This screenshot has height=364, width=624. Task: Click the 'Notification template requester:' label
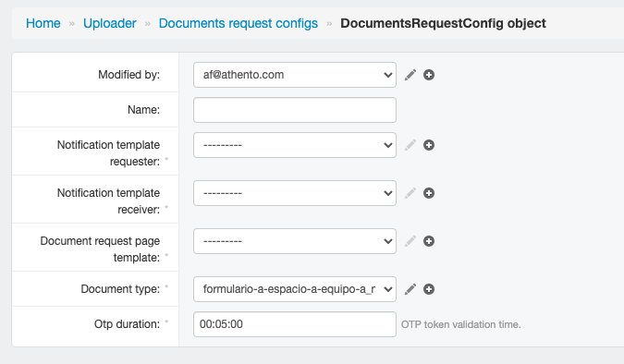click(x=108, y=153)
